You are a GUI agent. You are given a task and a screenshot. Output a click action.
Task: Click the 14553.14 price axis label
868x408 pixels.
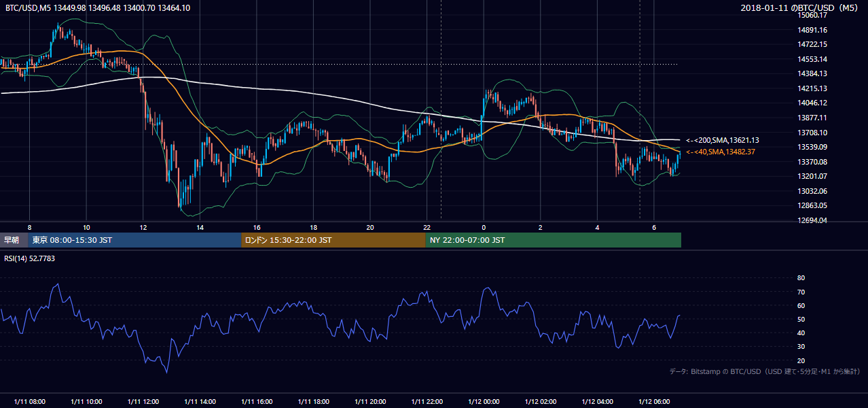click(x=812, y=59)
